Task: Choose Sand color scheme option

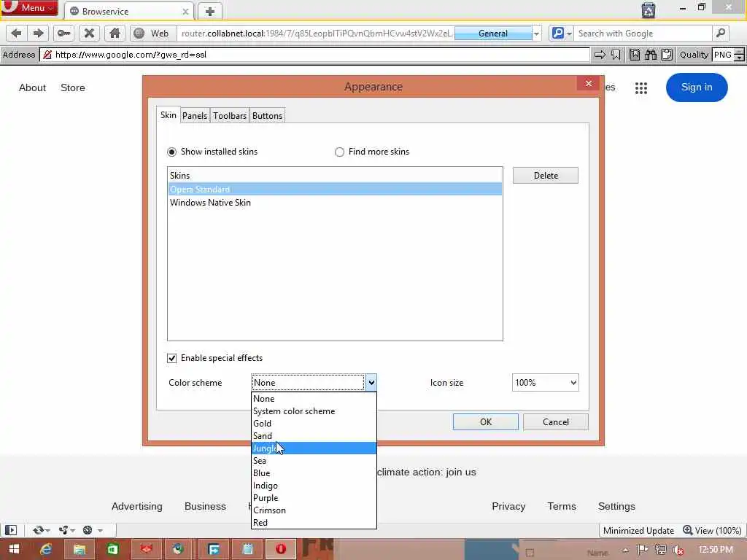Action: tap(314, 436)
